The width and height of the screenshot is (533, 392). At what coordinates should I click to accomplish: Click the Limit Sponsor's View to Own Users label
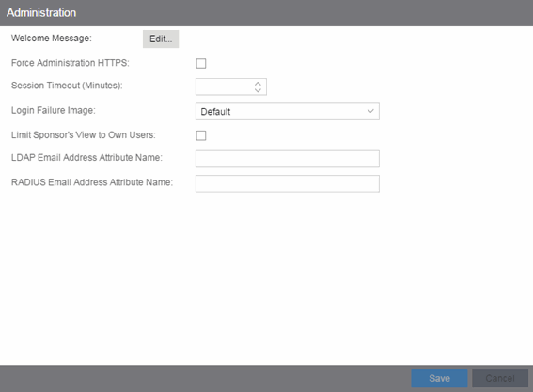(x=84, y=135)
